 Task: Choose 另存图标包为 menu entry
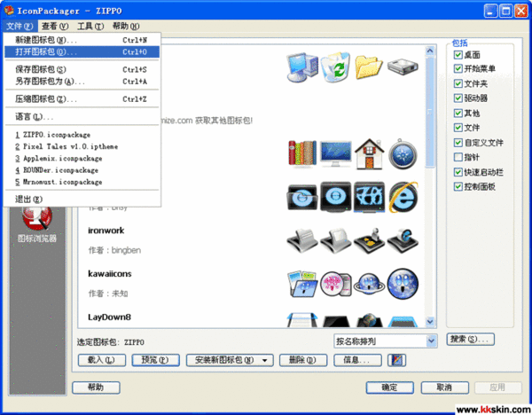pyautogui.click(x=82, y=82)
